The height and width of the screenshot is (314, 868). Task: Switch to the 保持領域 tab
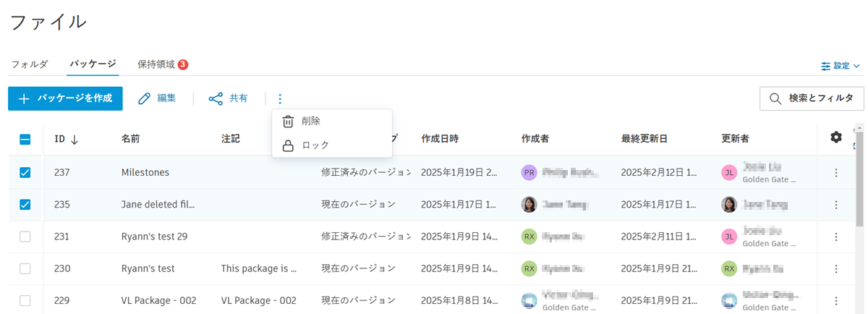156,64
